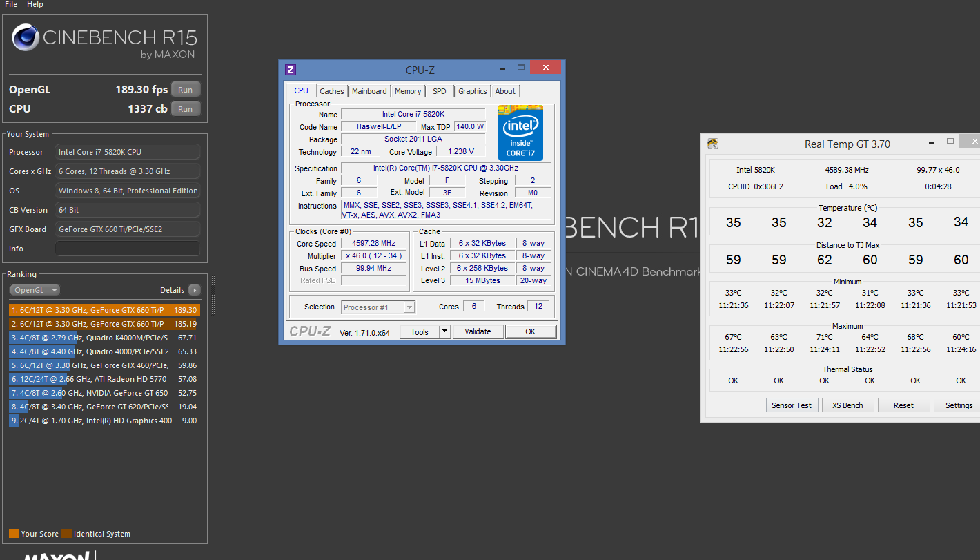Click the Threads value 12 in CPU-Z
This screenshot has height=560, width=980.
tap(538, 307)
